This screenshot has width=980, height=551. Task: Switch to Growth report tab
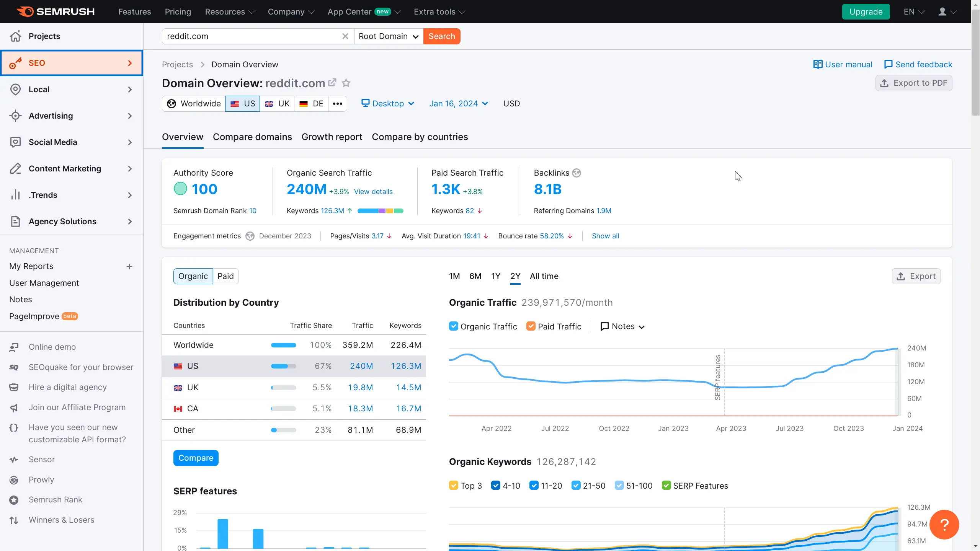click(x=332, y=137)
